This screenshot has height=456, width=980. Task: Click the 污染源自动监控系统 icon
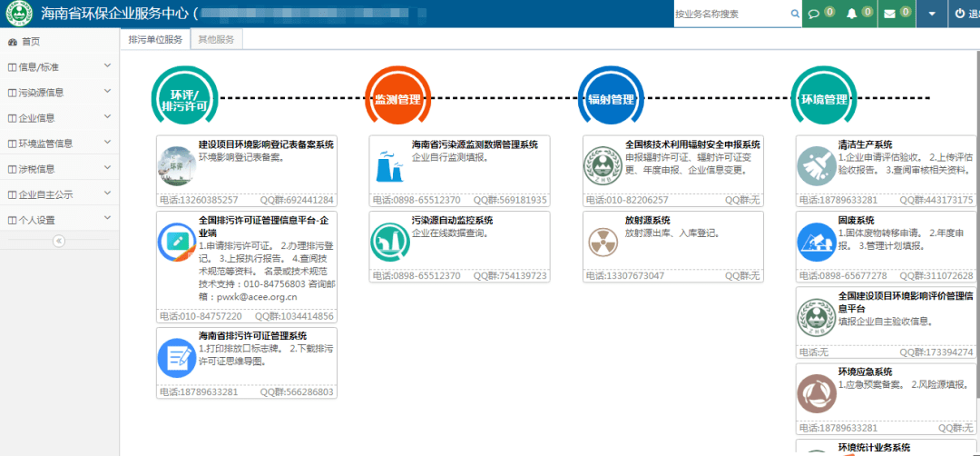coord(389,240)
